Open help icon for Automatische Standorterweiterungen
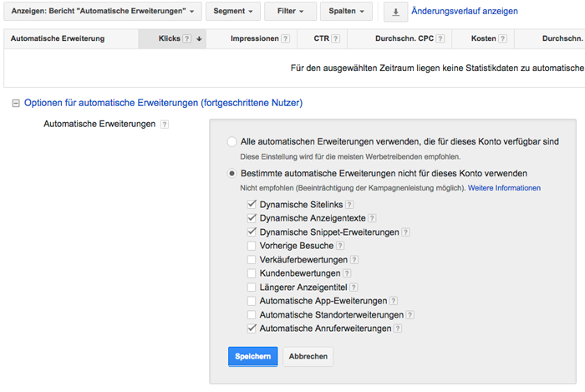This screenshot has width=585, height=392. click(x=409, y=315)
